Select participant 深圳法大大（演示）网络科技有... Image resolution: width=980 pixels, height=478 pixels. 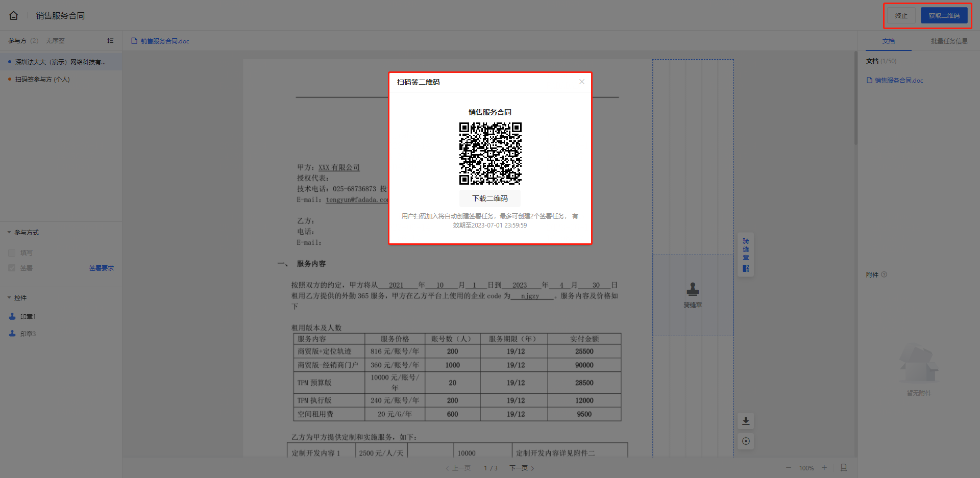click(61, 62)
